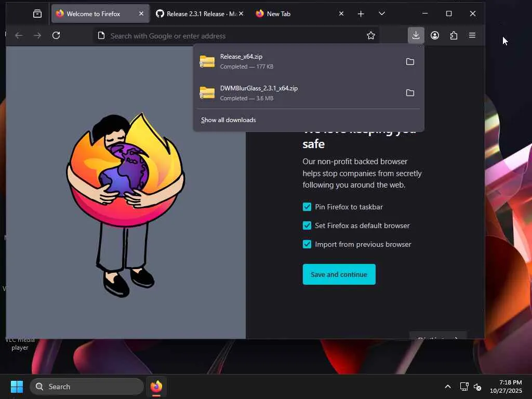Show DWMBlurGlass_2.3.1_x64.zip in folder

410,93
